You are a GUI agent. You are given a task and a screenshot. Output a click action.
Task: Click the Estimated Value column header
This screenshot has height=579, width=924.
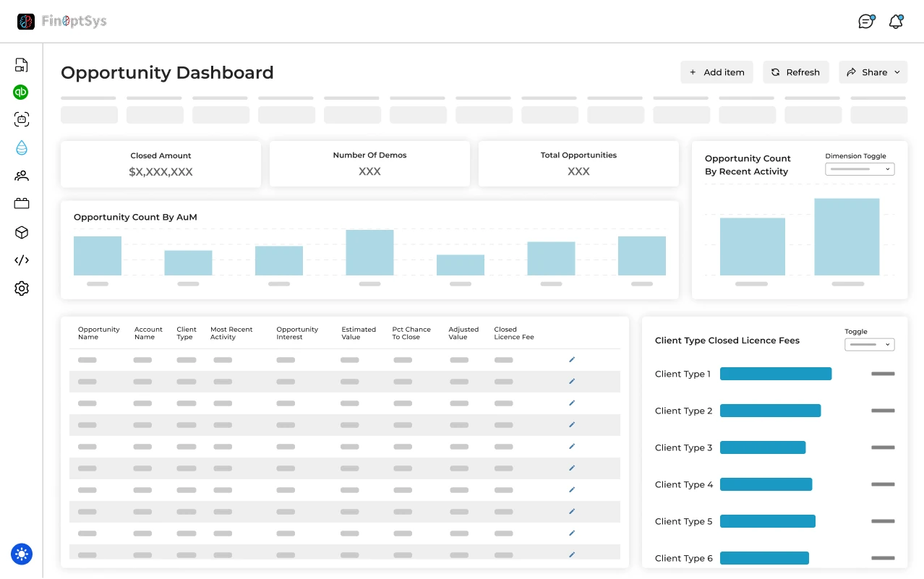pyautogui.click(x=359, y=333)
